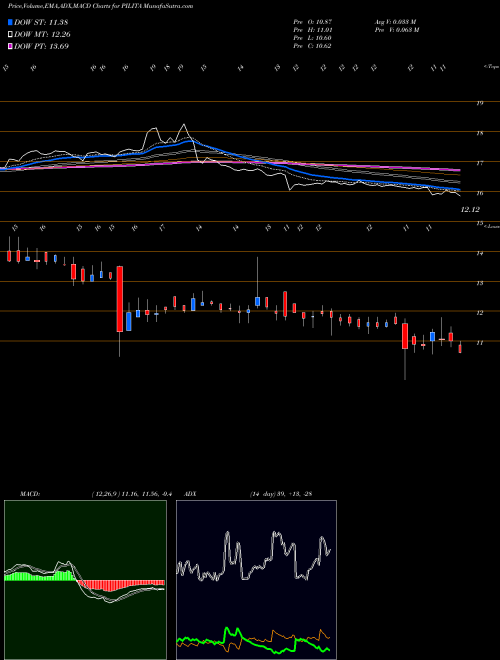
Task: Click the white DOW MT legend swatch
Action: tap(10, 35)
